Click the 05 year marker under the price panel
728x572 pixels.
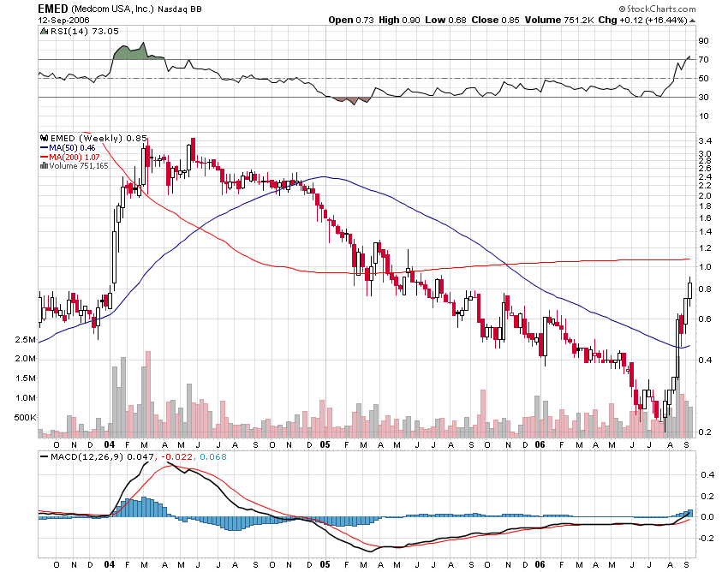(x=325, y=444)
